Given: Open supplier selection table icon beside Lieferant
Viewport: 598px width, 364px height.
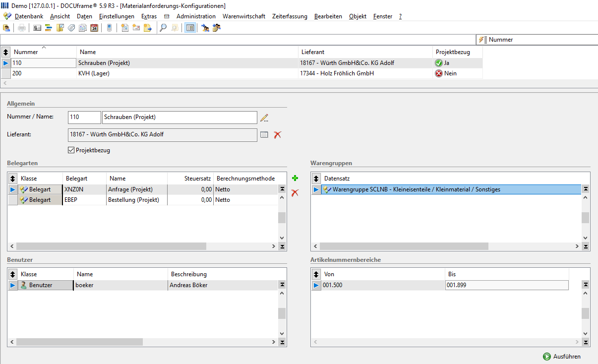Looking at the screenshot, I should [x=264, y=134].
